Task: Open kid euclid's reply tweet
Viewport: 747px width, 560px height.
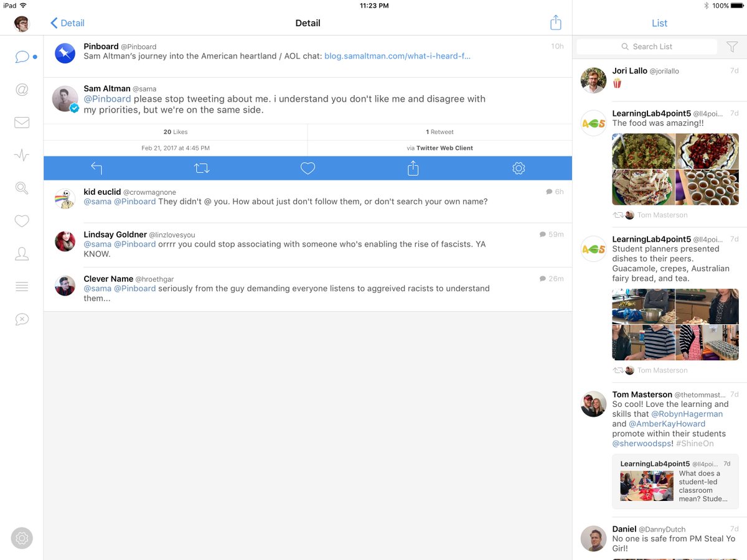Action: [308, 201]
